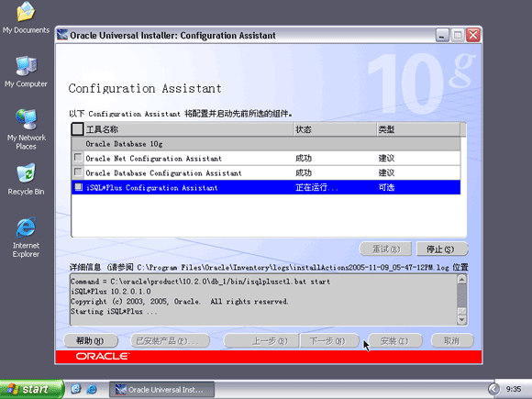532x399 pixels.
Task: Click the 重试(R) retry button
Action: point(386,249)
